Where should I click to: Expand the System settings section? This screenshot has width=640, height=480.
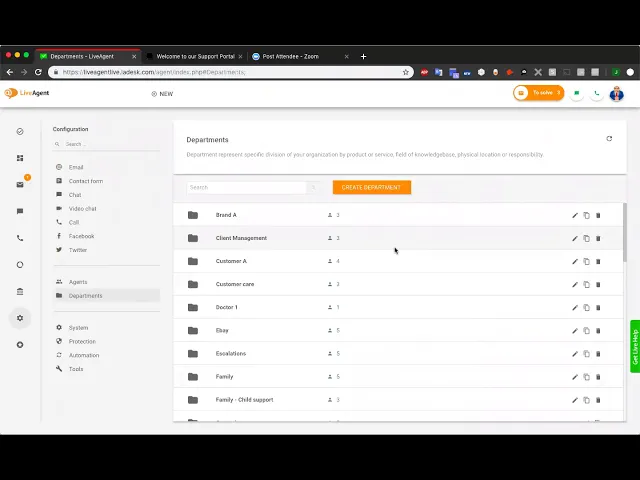(x=78, y=328)
